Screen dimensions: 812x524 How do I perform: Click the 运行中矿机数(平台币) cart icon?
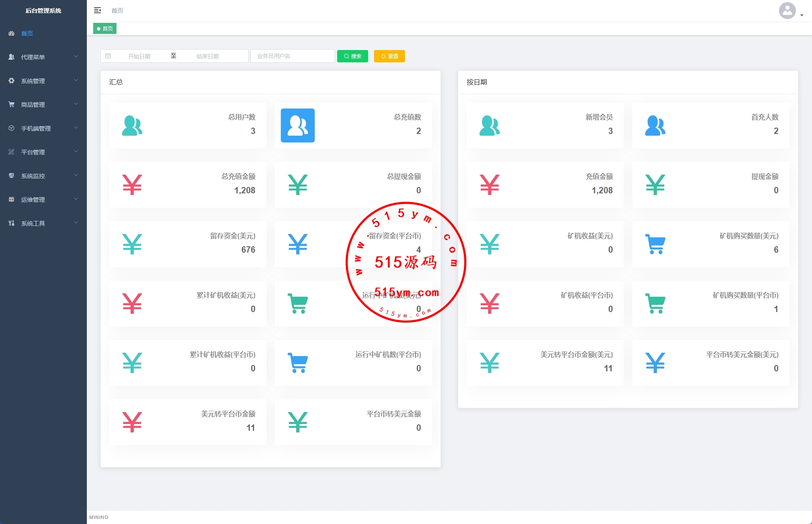click(297, 363)
